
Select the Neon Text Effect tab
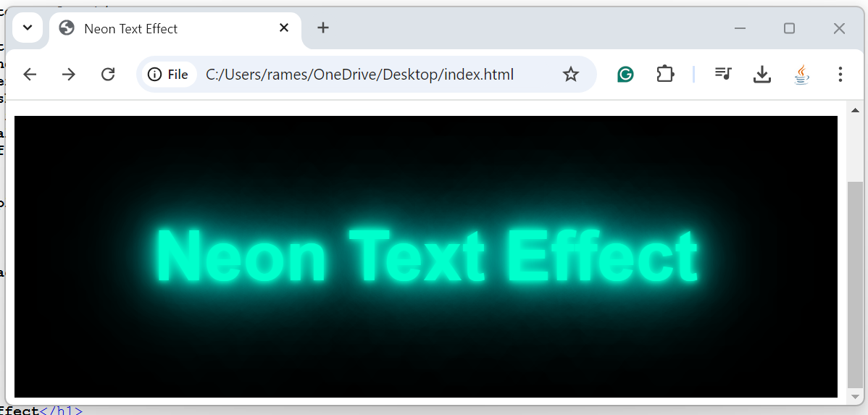175,29
